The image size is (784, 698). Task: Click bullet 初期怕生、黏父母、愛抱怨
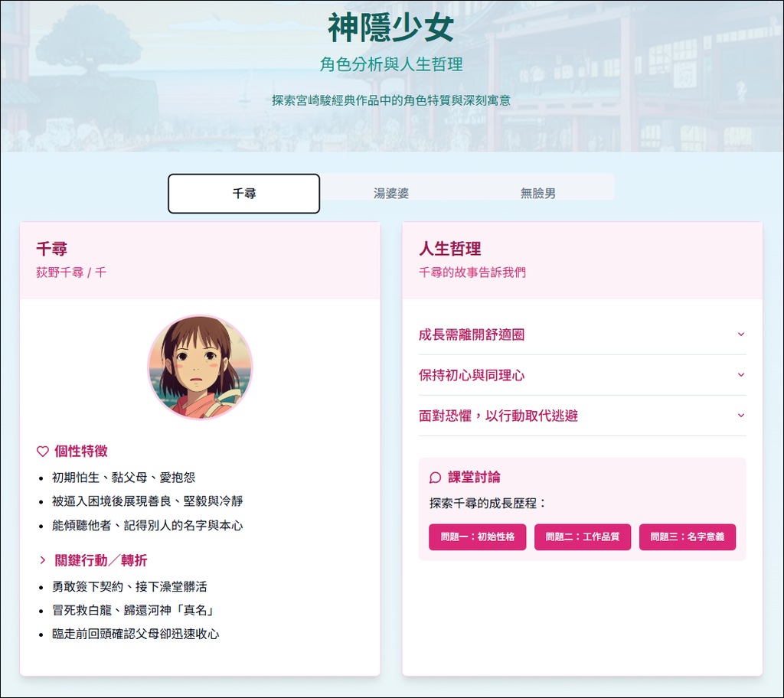click(x=123, y=478)
